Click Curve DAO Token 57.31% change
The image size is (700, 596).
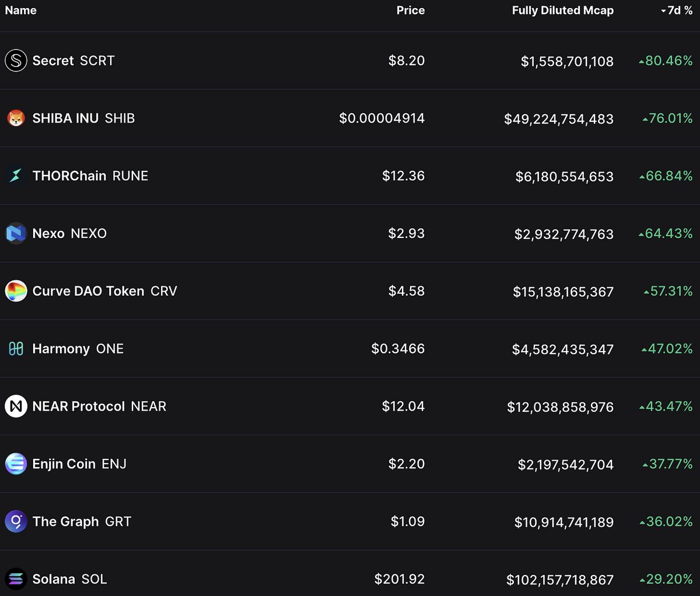[668, 291]
